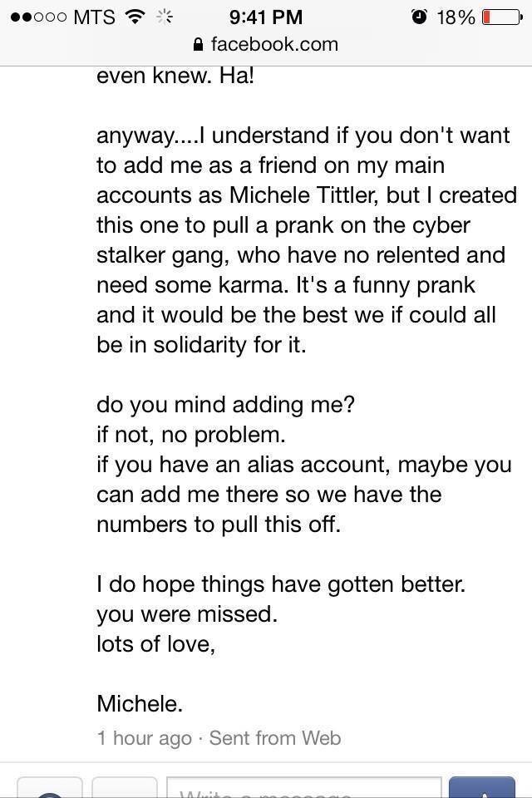Tap the 9:41 PM clock
The width and height of the screenshot is (532, 798).
264,17
